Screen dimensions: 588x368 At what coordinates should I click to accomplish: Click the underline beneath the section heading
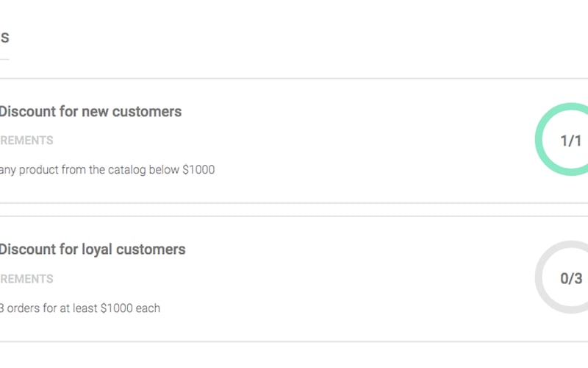coord(4,58)
